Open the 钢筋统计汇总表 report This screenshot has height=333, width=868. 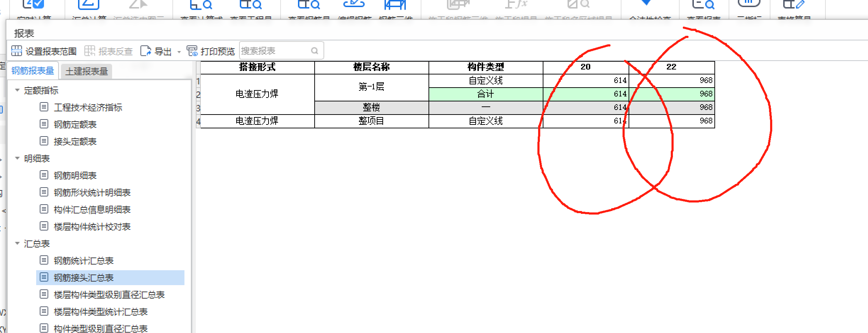[84, 260]
